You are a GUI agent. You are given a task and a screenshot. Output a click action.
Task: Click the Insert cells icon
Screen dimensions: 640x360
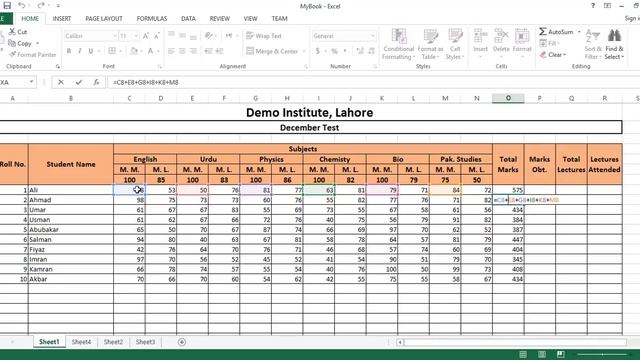tap(480, 37)
